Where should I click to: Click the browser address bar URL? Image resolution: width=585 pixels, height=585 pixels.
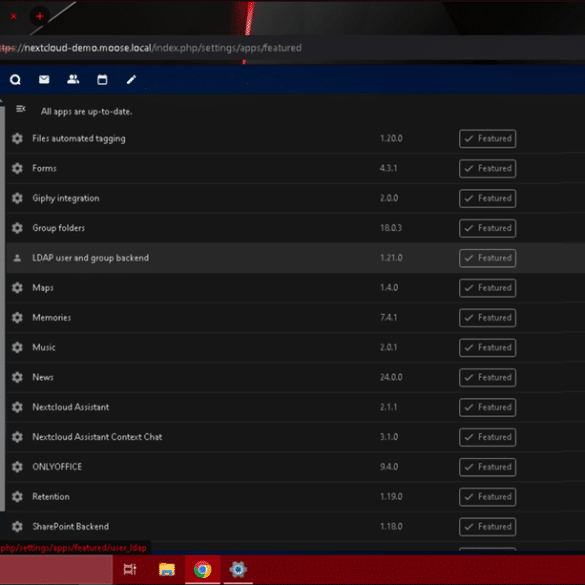[x=151, y=48]
